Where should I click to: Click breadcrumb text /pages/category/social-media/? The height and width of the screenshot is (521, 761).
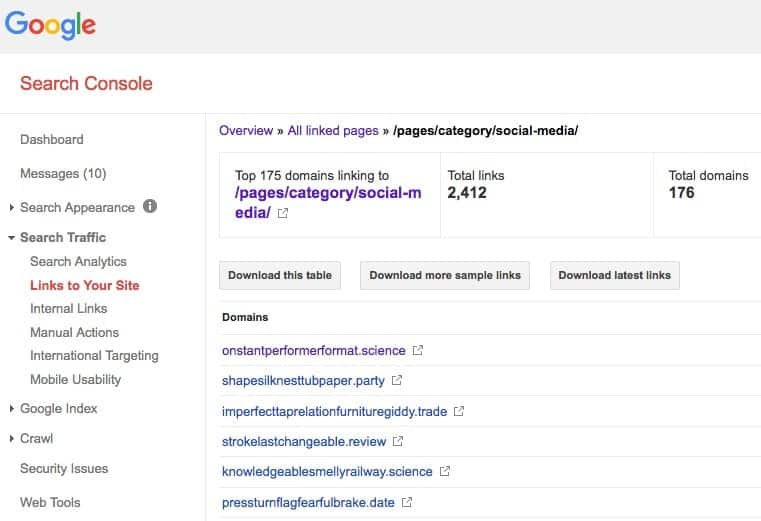pos(485,131)
